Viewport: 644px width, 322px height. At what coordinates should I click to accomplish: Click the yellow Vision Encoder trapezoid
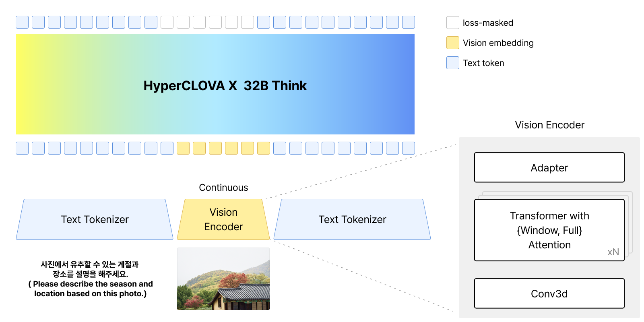[223, 219]
